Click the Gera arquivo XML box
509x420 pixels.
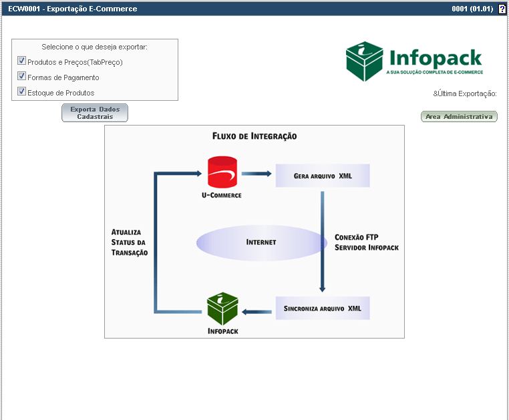[x=323, y=176]
